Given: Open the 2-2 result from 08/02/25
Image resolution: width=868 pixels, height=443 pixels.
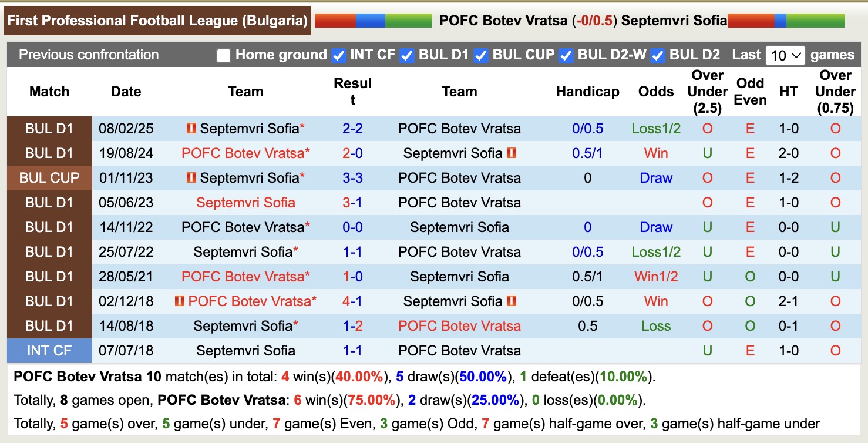Looking at the screenshot, I should pyautogui.click(x=352, y=128).
